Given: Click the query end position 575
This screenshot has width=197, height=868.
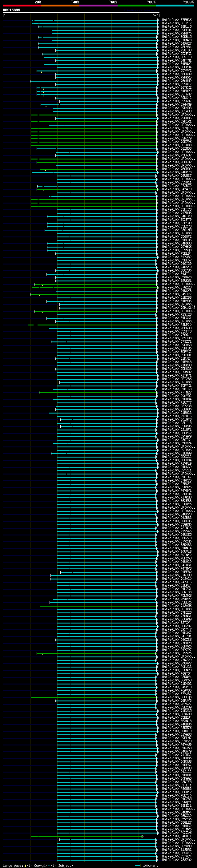Looking at the screenshot, I should 155,15.
